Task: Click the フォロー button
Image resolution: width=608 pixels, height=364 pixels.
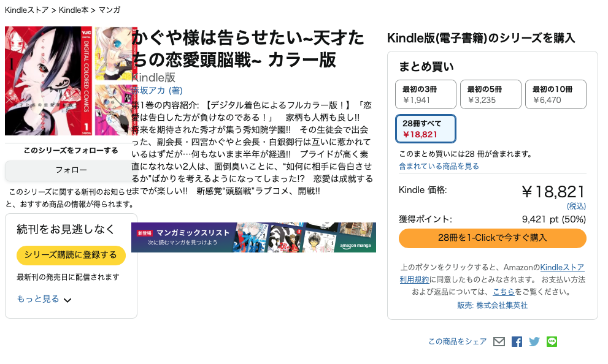Action: pos(71,170)
